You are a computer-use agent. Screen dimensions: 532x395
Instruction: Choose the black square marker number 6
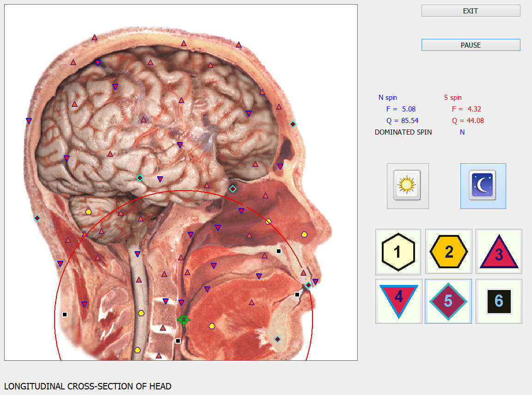[499, 301]
